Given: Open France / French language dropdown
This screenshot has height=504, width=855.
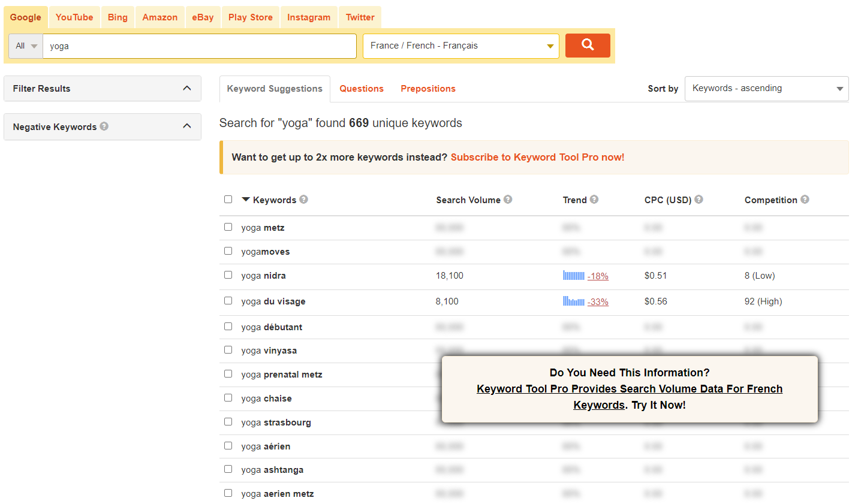Looking at the screenshot, I should click(461, 46).
